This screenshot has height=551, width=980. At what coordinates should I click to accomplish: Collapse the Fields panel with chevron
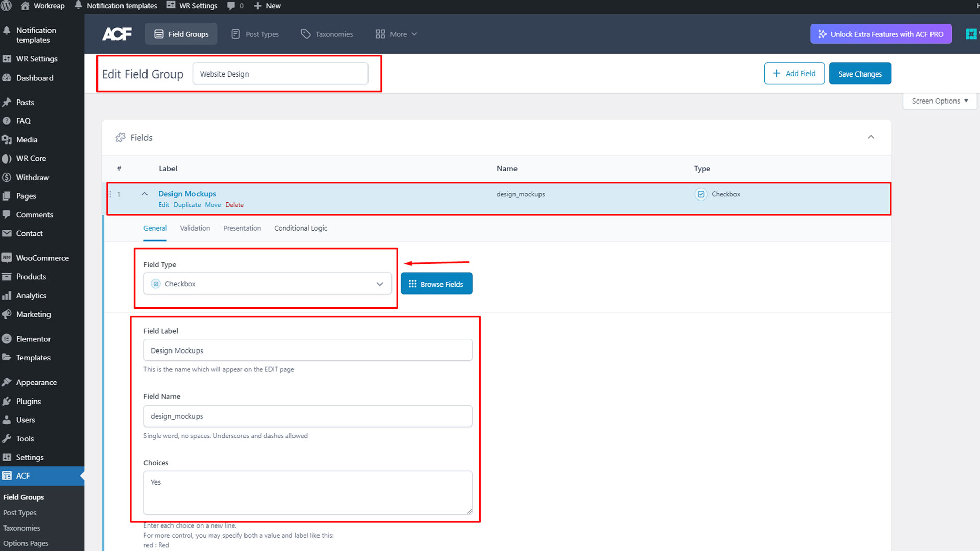point(871,137)
